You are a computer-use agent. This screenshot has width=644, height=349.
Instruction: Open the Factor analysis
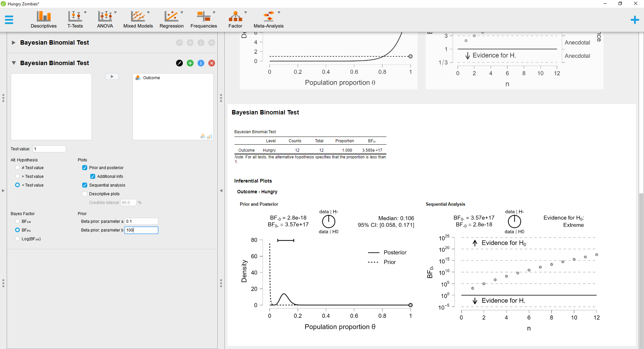(x=236, y=19)
